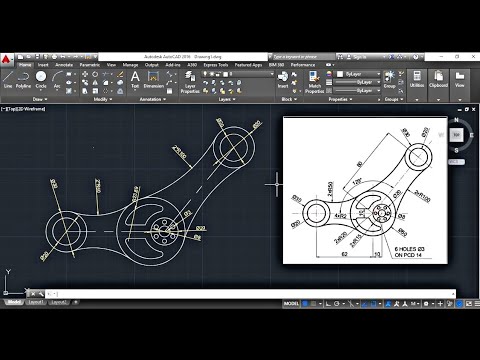Click the Group icon
This screenshot has height=360, width=480.
[x=389, y=80]
